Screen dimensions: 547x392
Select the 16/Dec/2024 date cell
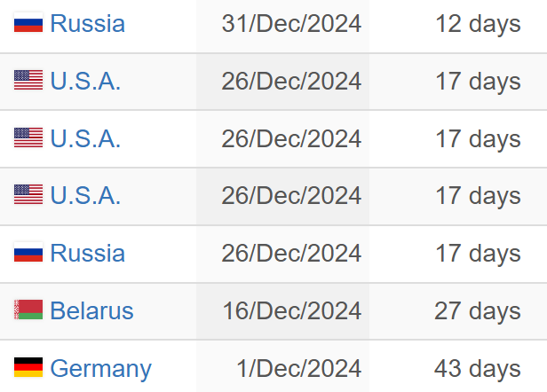(291, 311)
